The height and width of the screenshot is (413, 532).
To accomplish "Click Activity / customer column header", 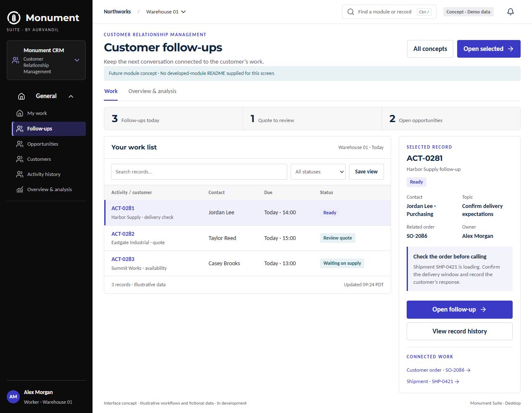I will tap(132, 192).
